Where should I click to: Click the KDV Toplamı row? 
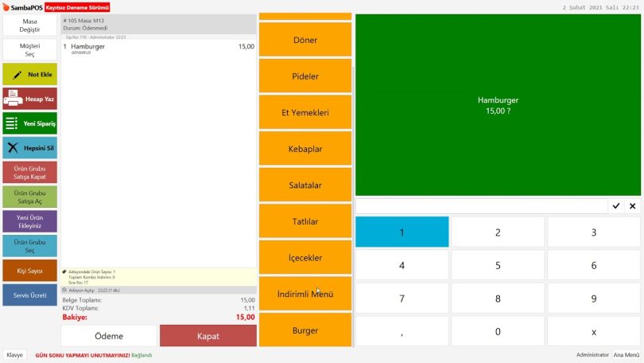coord(158,308)
